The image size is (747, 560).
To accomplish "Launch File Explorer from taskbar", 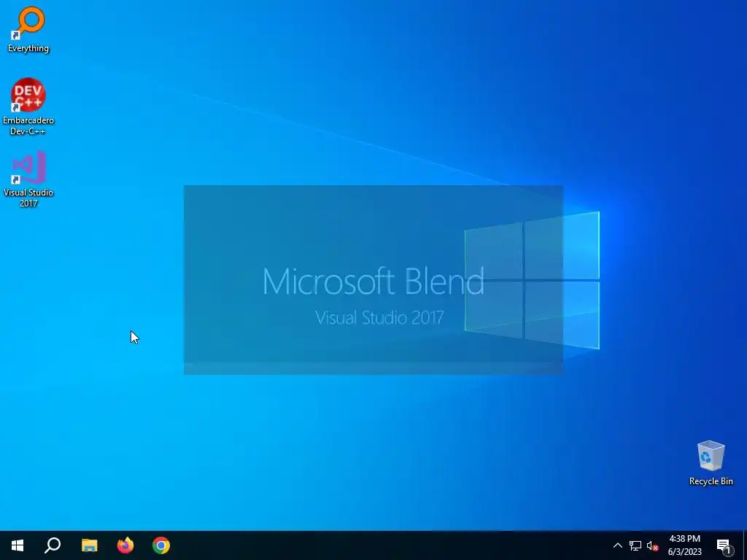I will [x=89, y=545].
